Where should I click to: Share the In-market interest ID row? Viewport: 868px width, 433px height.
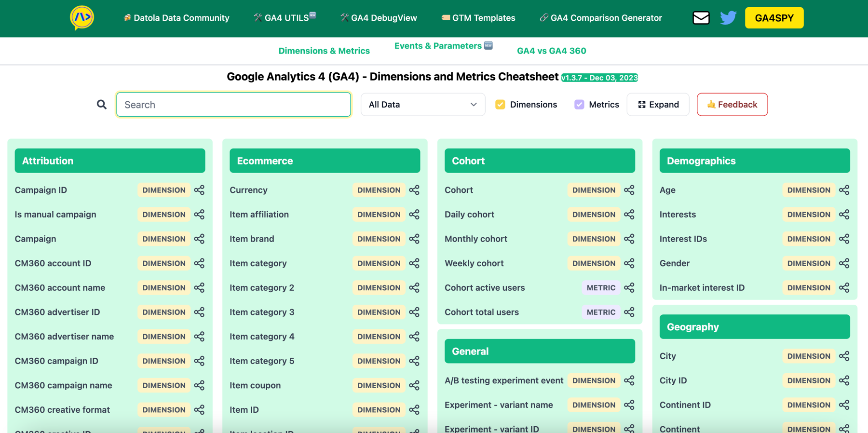pyautogui.click(x=844, y=288)
